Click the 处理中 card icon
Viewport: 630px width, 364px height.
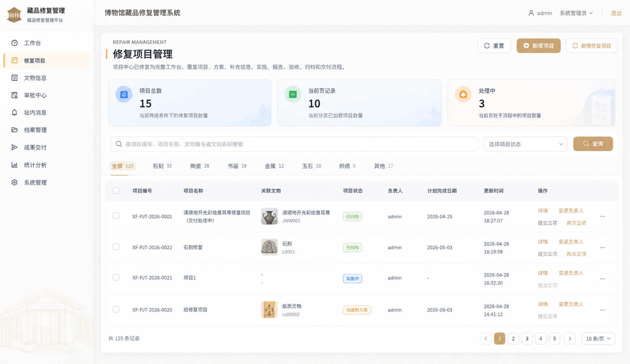tap(463, 94)
